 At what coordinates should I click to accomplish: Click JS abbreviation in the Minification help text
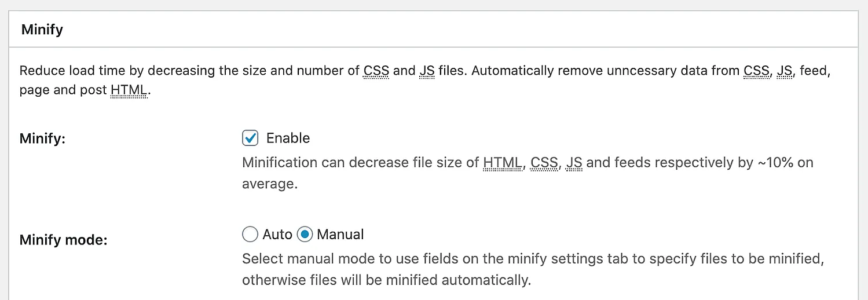point(574,162)
